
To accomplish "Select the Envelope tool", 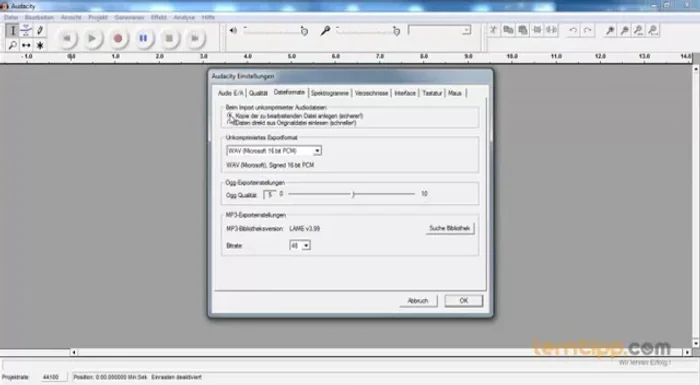I will click(26, 30).
